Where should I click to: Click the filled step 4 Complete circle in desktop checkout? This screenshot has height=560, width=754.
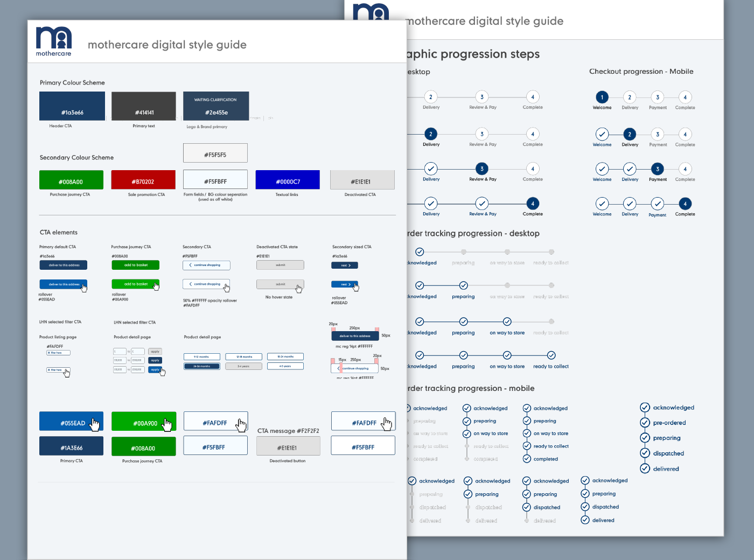[533, 204]
